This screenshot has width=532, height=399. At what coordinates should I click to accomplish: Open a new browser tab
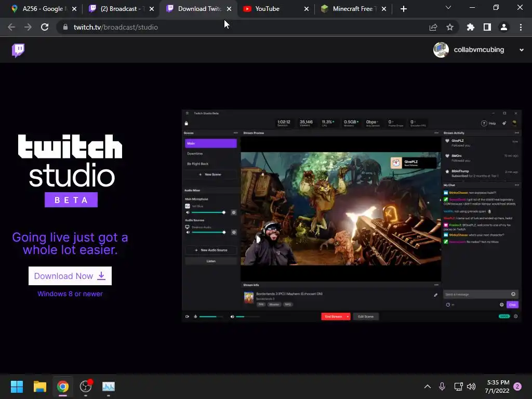pos(403,9)
